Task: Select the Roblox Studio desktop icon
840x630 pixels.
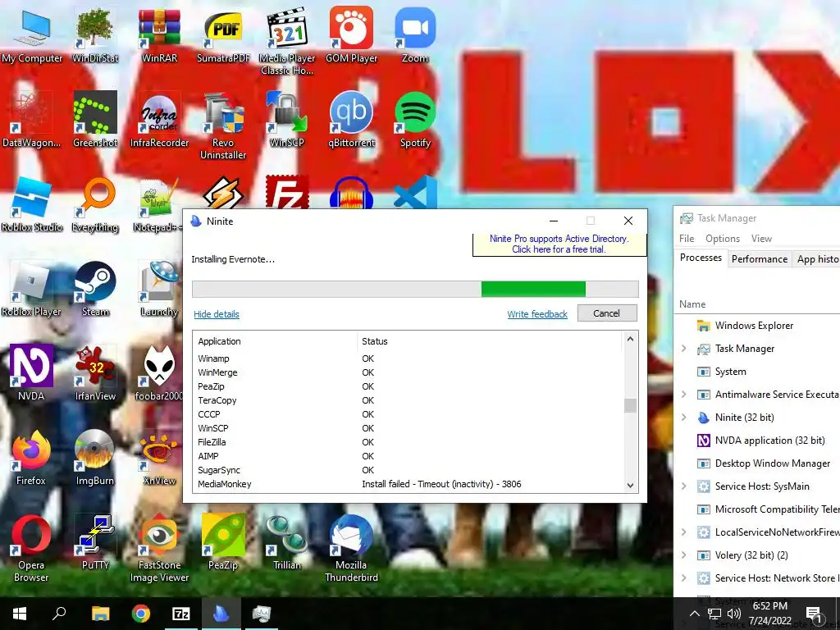Action: pyautogui.click(x=32, y=204)
